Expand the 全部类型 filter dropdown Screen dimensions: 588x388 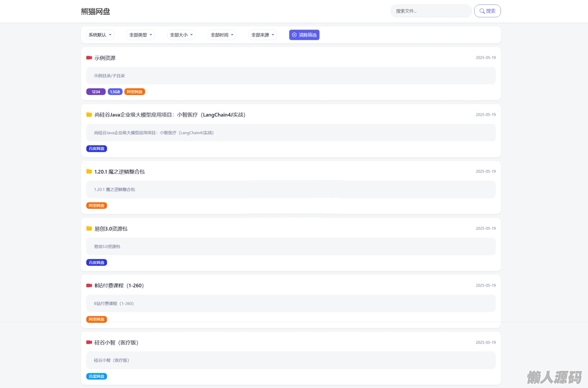[x=141, y=35]
